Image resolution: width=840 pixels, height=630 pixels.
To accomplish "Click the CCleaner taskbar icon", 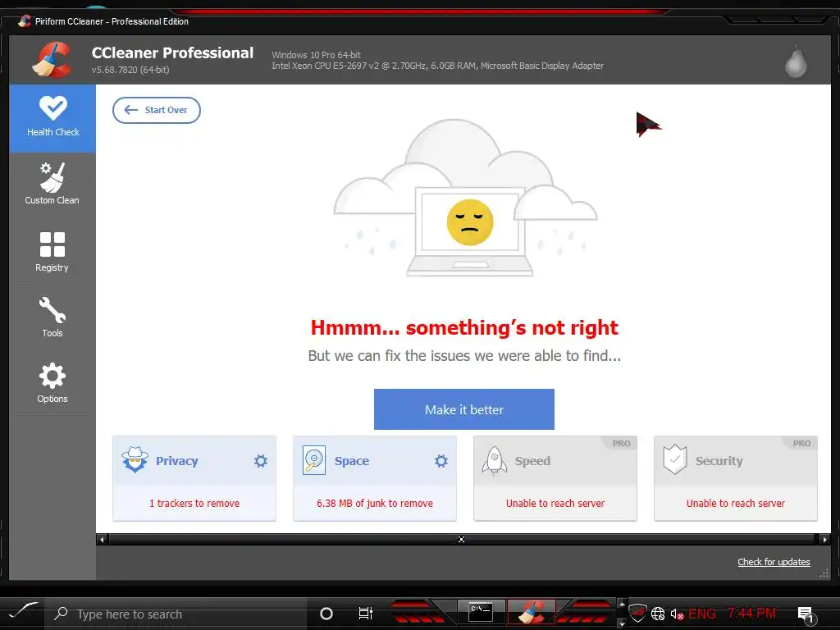I will coord(532,612).
